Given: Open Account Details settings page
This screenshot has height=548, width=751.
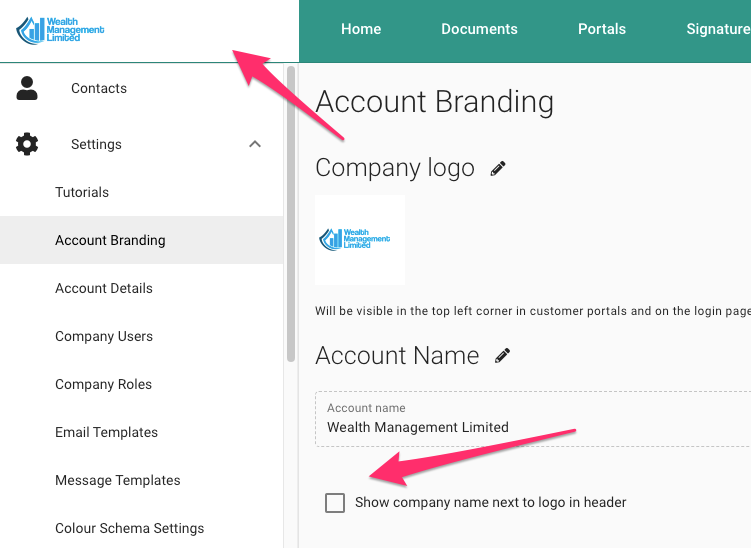Looking at the screenshot, I should click(x=104, y=288).
